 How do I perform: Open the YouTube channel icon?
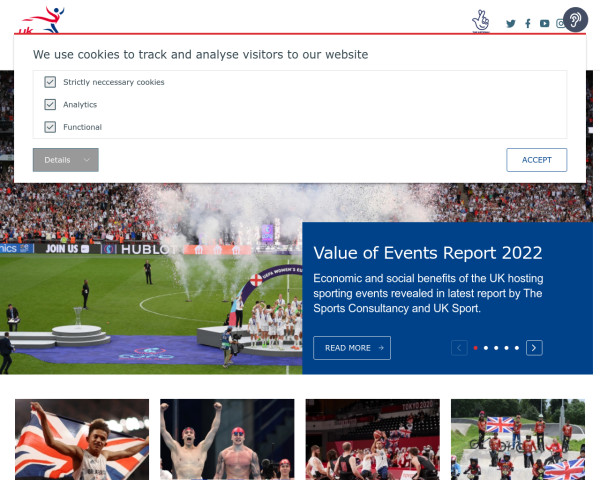544,23
